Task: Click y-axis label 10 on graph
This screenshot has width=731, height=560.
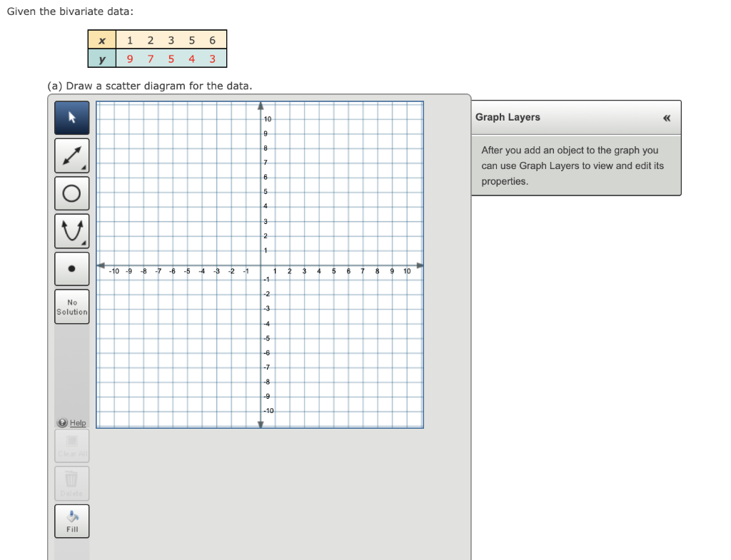Action: pyautogui.click(x=267, y=119)
